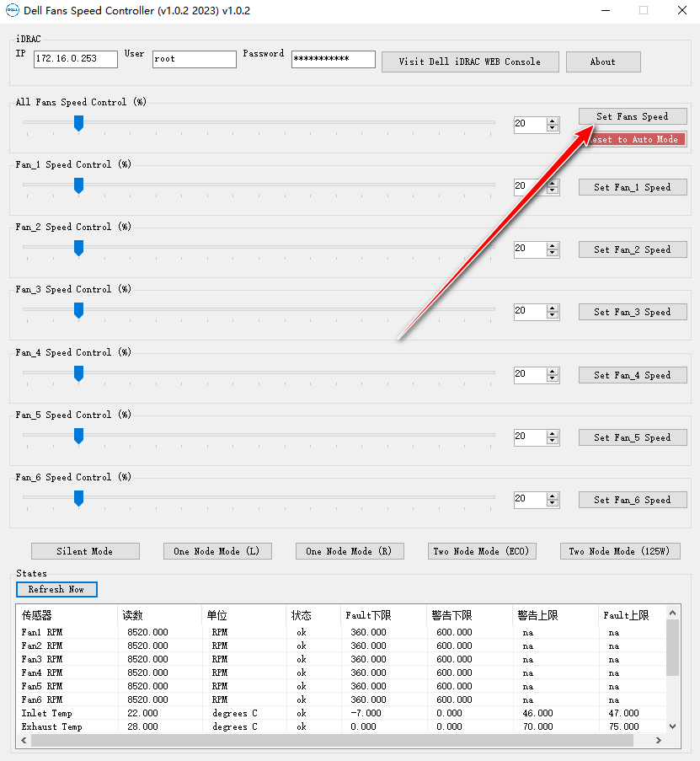This screenshot has width=700, height=761.
Task: Select Two Node Mode (ECO) preset
Action: point(482,551)
